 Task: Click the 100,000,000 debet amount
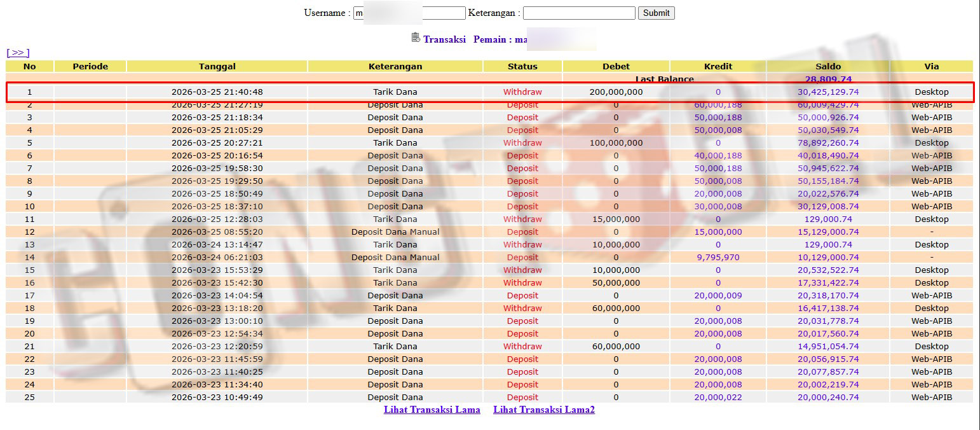(x=616, y=143)
